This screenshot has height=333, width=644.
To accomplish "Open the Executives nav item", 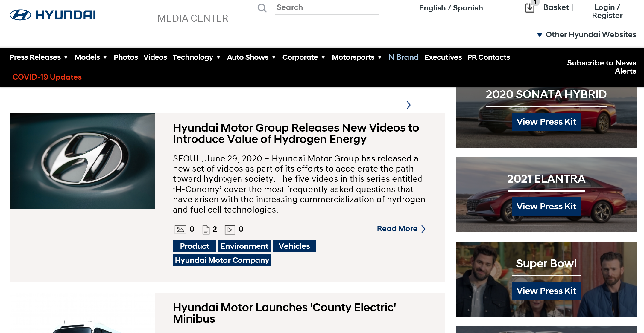I will 443,57.
